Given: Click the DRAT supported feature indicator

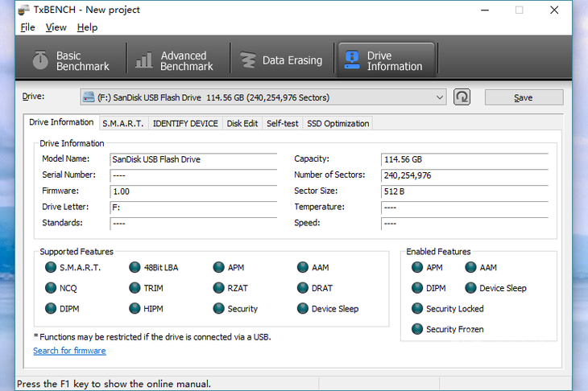Looking at the screenshot, I should point(303,288).
